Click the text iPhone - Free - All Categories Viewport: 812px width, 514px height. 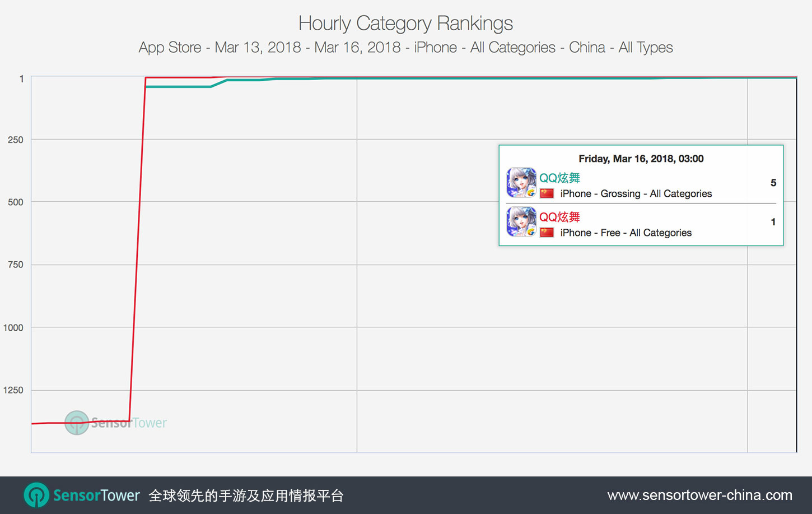[626, 233]
